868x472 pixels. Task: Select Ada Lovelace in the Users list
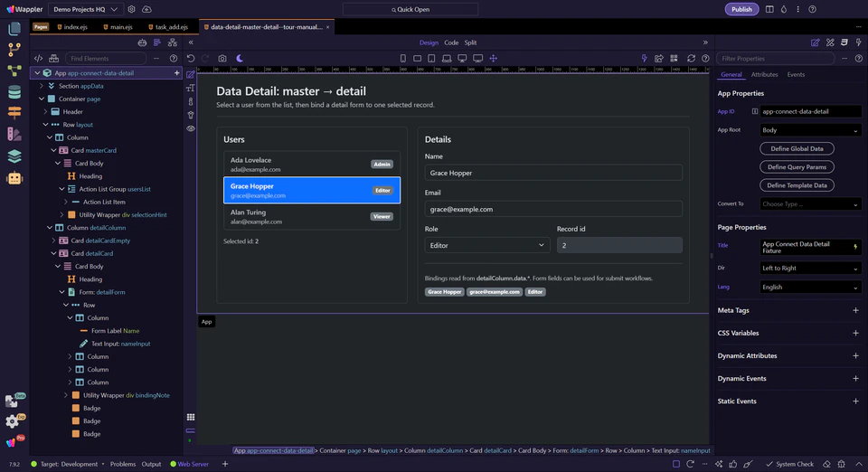[x=312, y=165]
